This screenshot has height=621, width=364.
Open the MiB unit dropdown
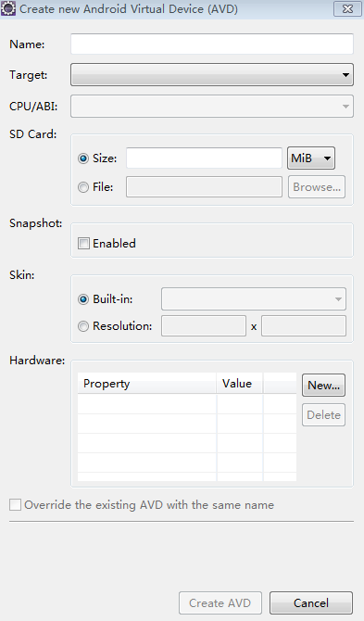311,158
